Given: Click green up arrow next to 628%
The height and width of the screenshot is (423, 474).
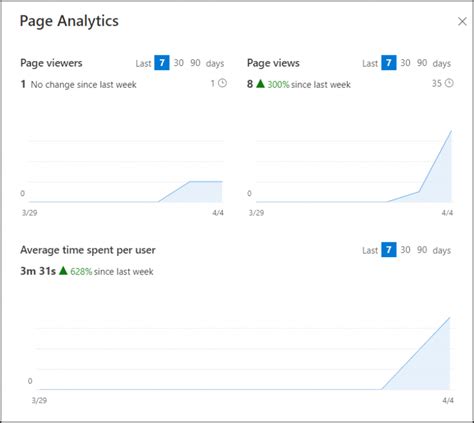Looking at the screenshot, I should [x=63, y=271].
